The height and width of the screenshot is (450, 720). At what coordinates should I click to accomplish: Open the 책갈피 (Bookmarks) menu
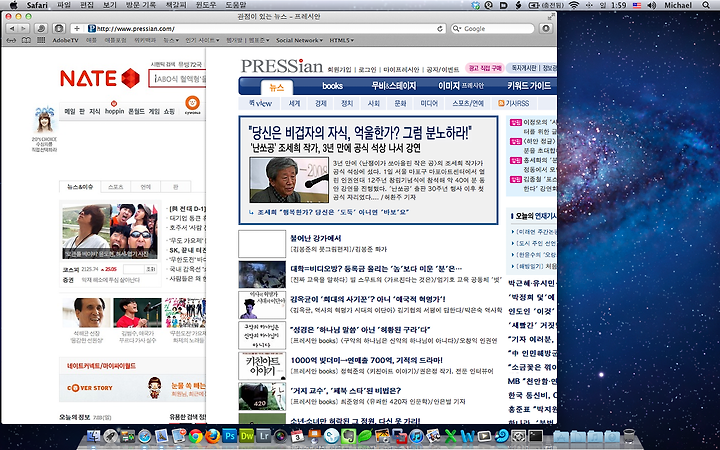point(176,5)
